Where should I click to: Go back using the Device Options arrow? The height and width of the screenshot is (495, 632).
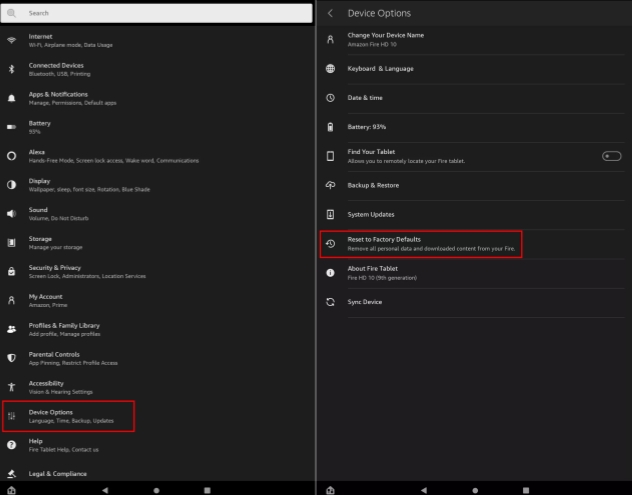(330, 13)
